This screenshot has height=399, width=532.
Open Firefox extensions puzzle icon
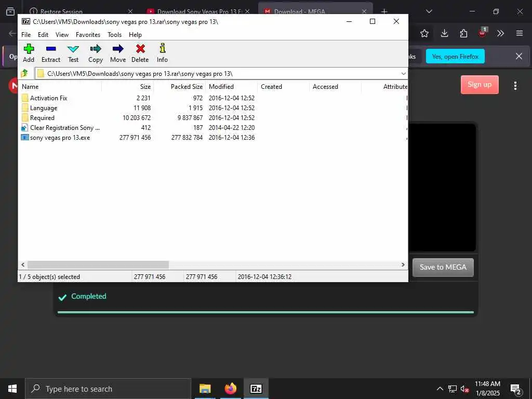(x=463, y=33)
